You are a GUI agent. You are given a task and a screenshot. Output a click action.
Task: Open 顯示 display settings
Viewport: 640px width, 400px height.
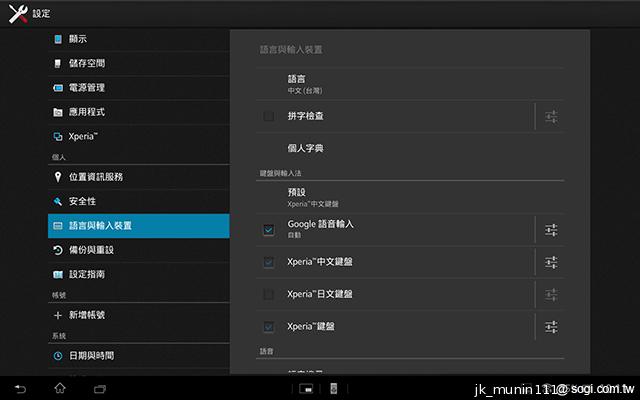(x=139, y=39)
